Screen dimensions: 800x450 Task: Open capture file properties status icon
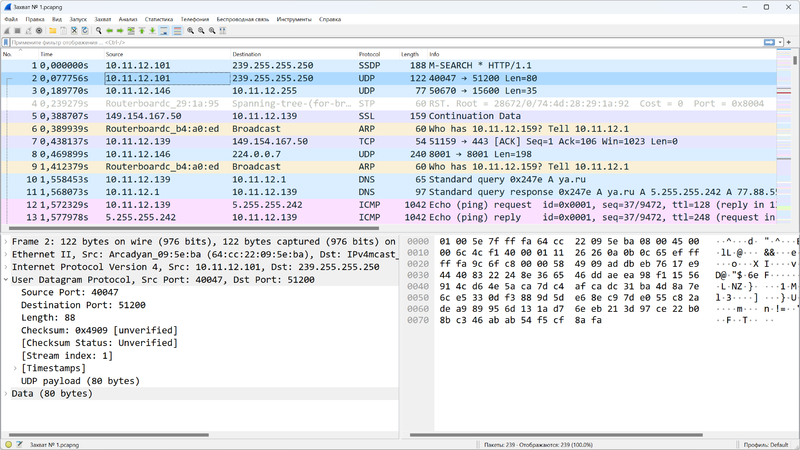pyautogui.click(x=19, y=444)
